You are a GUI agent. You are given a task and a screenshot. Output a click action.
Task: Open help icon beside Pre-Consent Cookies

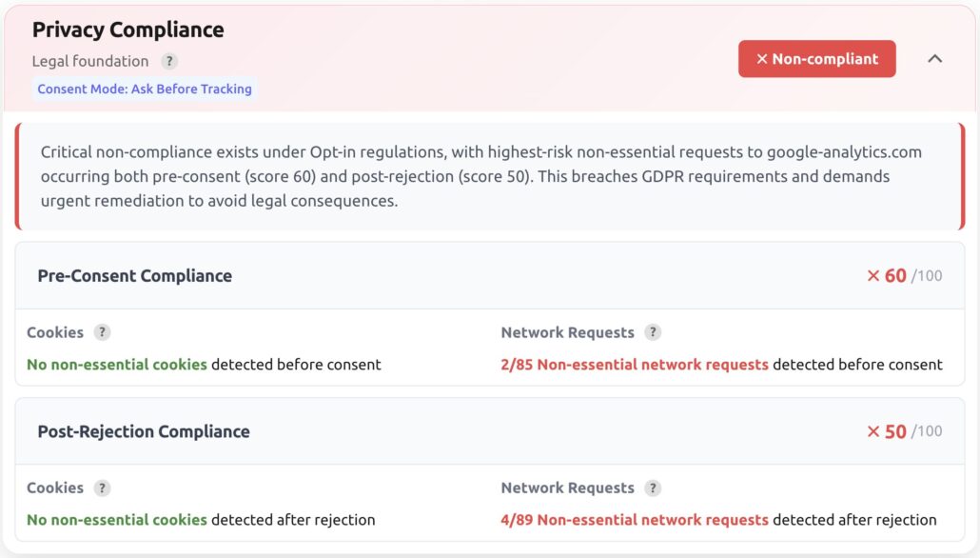click(102, 332)
